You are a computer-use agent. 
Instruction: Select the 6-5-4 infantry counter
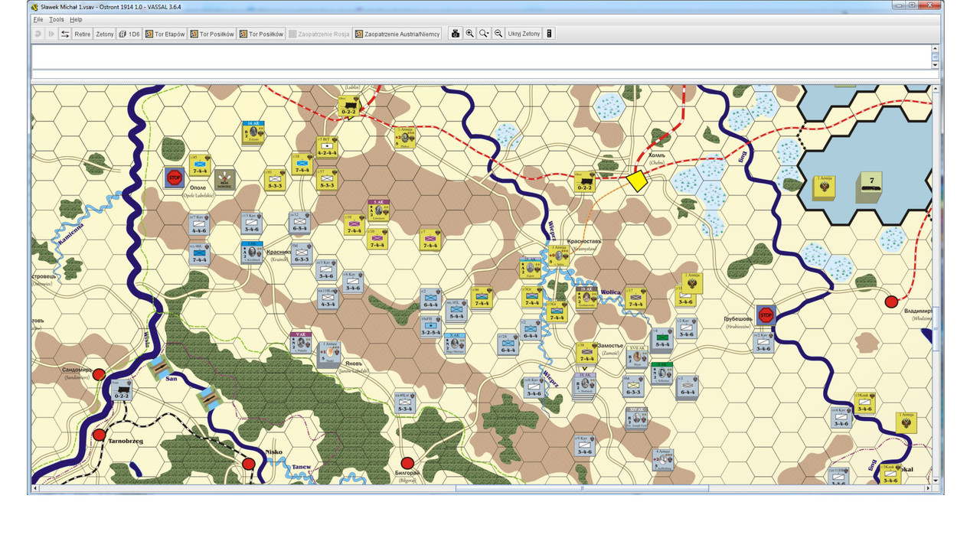click(x=300, y=222)
